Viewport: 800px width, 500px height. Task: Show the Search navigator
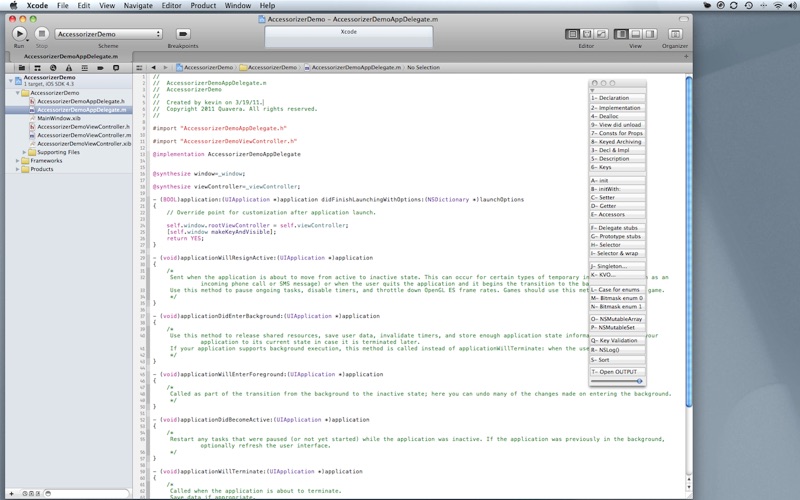53,67
